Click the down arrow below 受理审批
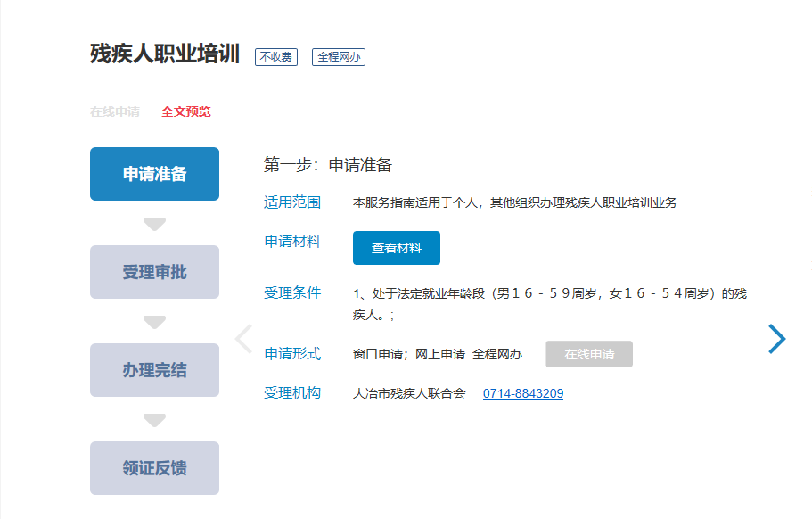This screenshot has width=812, height=519. pyautogui.click(x=155, y=322)
